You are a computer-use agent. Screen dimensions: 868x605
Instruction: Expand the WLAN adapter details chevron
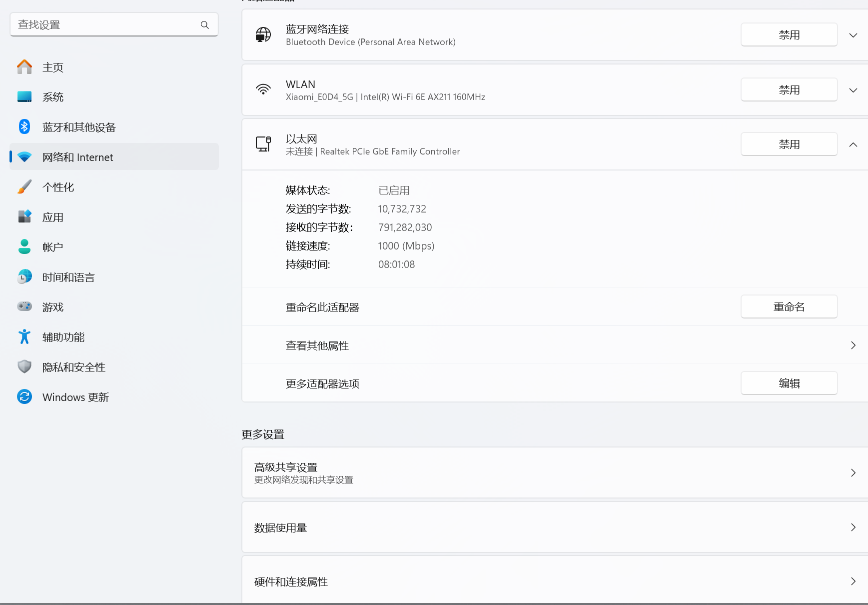coord(853,90)
